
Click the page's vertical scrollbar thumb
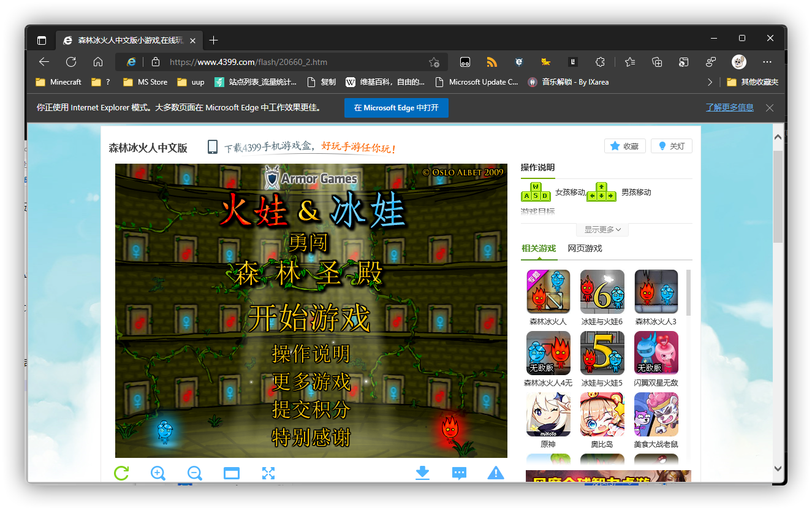[x=778, y=196]
